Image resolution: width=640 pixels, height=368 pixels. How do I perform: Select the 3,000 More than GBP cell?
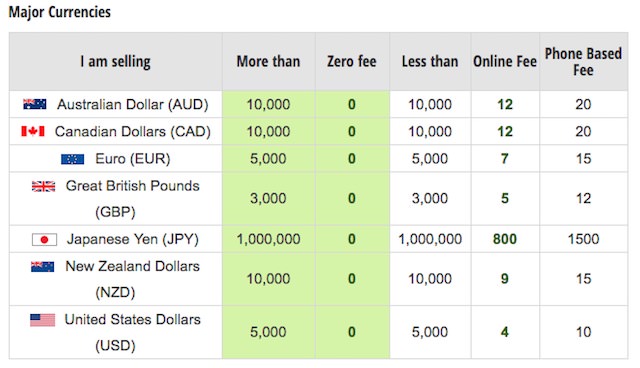point(269,198)
